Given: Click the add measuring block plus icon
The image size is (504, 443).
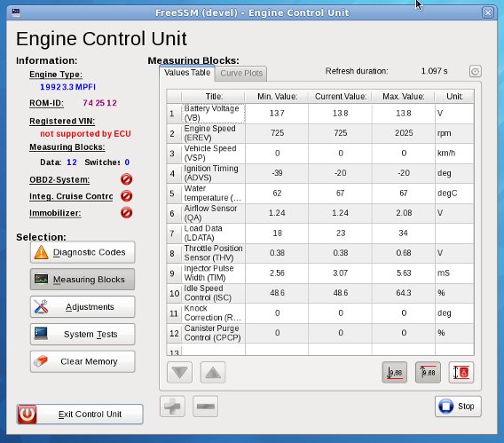Looking at the screenshot, I should coord(173,407).
